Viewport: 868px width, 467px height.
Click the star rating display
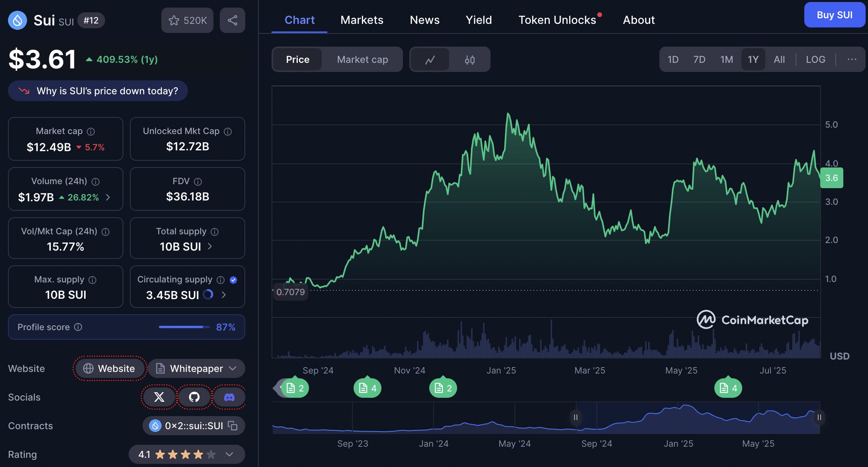click(186, 454)
